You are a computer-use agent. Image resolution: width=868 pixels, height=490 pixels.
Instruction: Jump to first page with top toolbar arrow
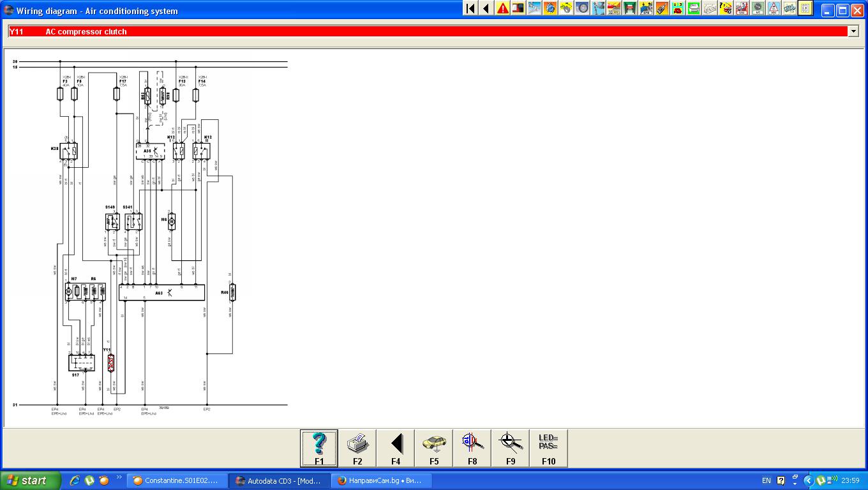tap(470, 9)
